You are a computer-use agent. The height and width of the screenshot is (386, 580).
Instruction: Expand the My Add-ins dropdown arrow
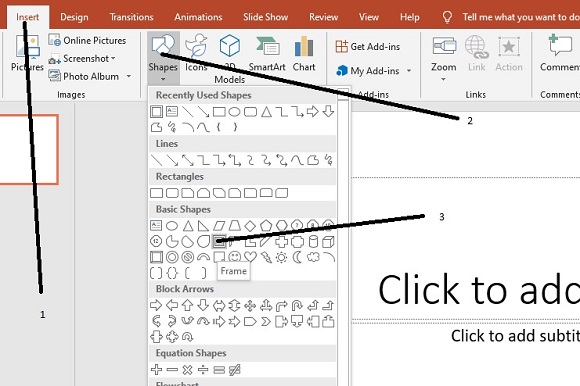(409, 70)
